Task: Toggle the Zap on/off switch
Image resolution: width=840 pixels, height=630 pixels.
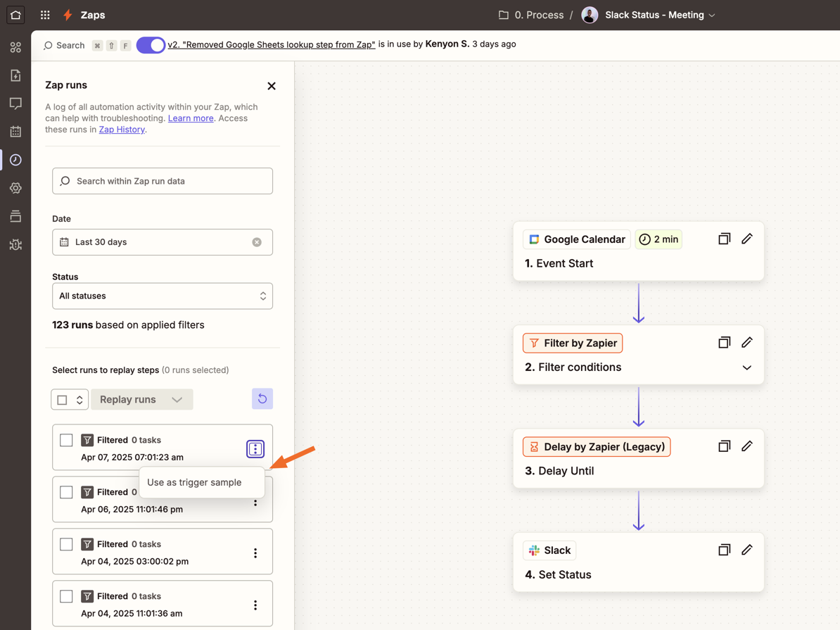Action: [151, 45]
